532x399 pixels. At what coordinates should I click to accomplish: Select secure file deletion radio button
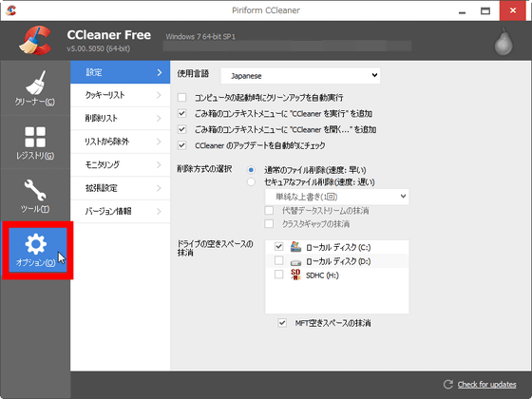tap(251, 182)
